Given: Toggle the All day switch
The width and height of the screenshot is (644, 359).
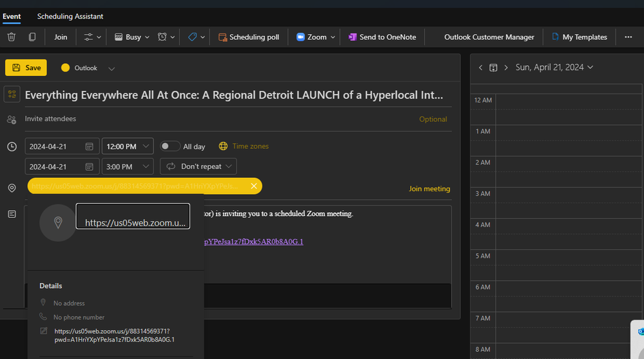Looking at the screenshot, I should [170, 146].
